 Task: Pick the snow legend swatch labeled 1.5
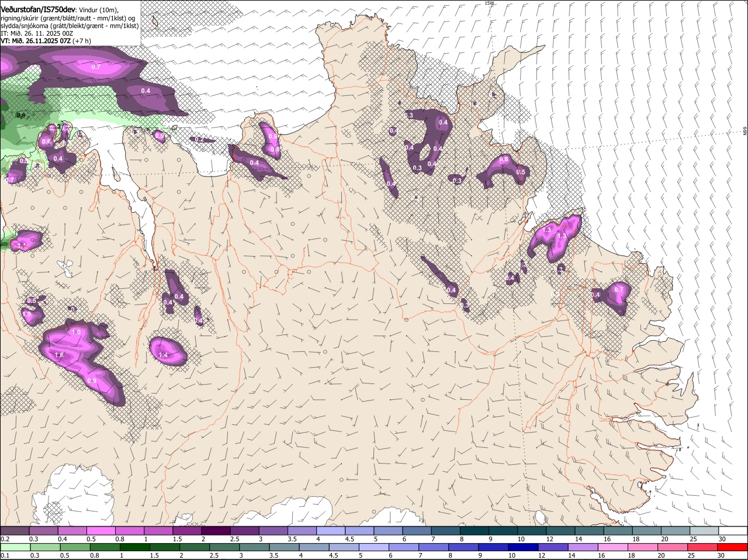click(186, 530)
